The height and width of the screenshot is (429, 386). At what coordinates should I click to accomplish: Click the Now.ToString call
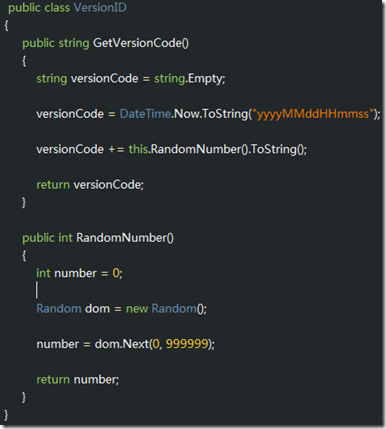[x=211, y=114]
